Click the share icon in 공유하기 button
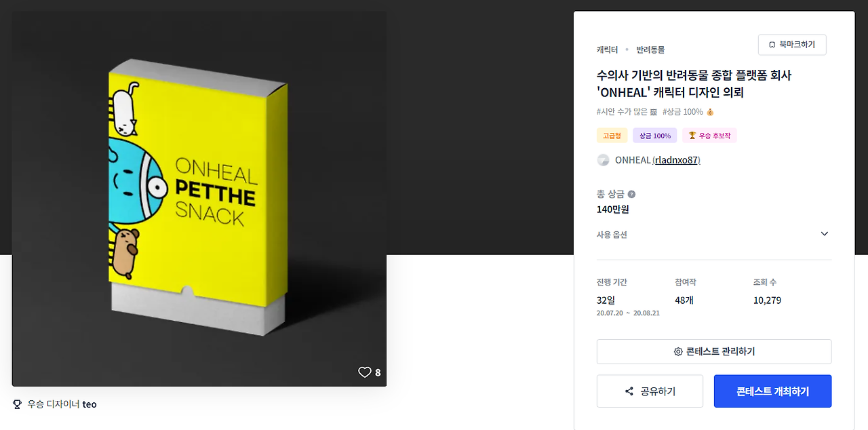Image resolution: width=868 pixels, height=430 pixels. pos(629,391)
